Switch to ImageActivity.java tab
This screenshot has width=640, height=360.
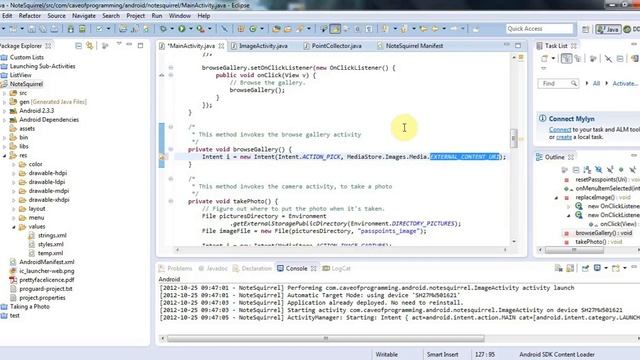click(263, 46)
